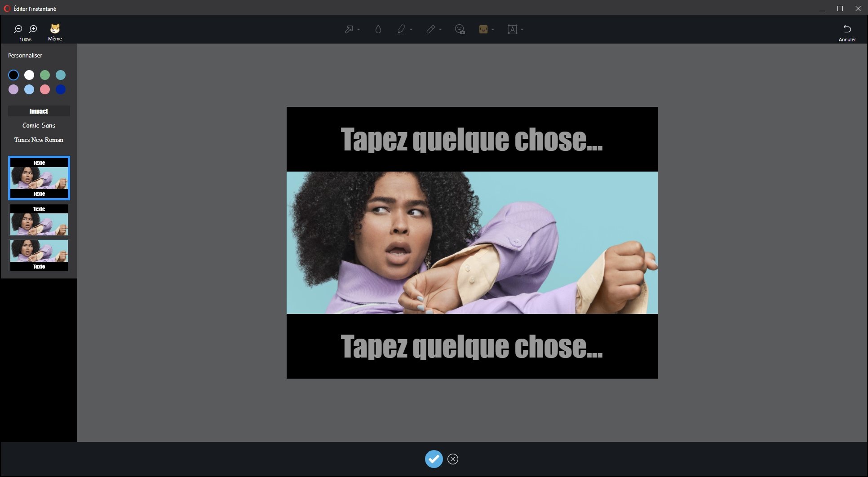The width and height of the screenshot is (868, 477).
Task: Open the highlighter options dropdown arrow
Action: tap(411, 30)
